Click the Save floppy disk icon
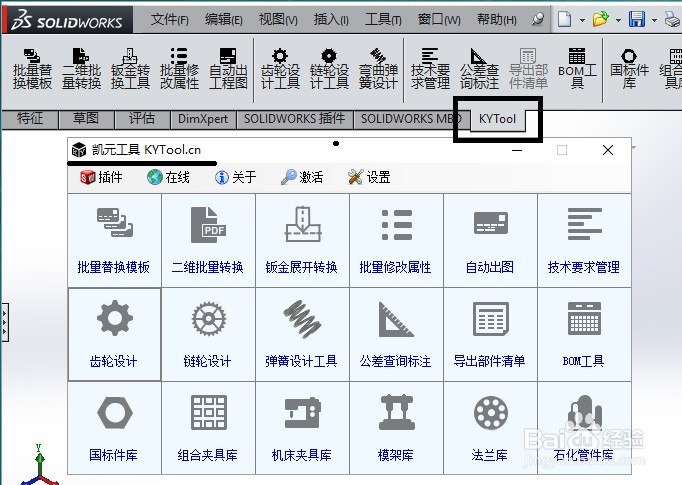The width and height of the screenshot is (682, 485). tap(636, 19)
